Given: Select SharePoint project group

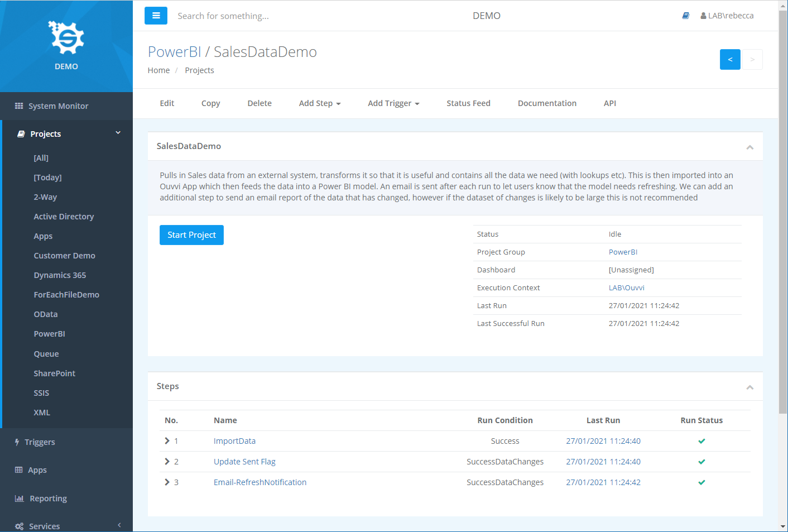Looking at the screenshot, I should (x=54, y=373).
